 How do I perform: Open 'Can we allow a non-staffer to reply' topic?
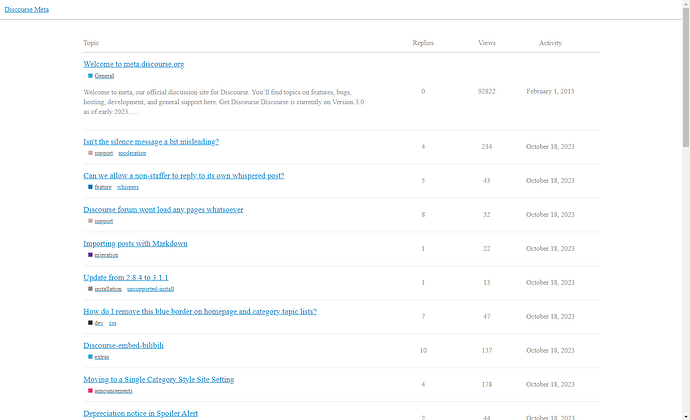tap(184, 175)
